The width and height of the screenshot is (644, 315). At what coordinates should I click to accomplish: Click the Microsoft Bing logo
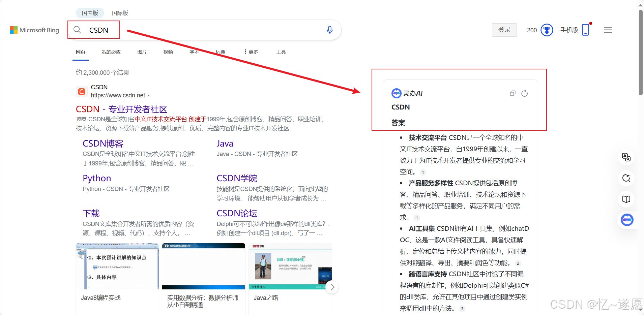click(34, 30)
